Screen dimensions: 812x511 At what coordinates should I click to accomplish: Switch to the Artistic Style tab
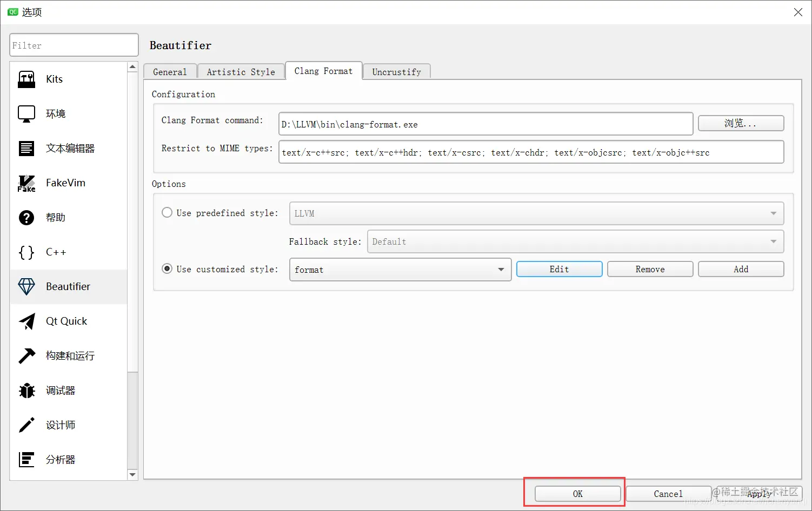point(241,72)
